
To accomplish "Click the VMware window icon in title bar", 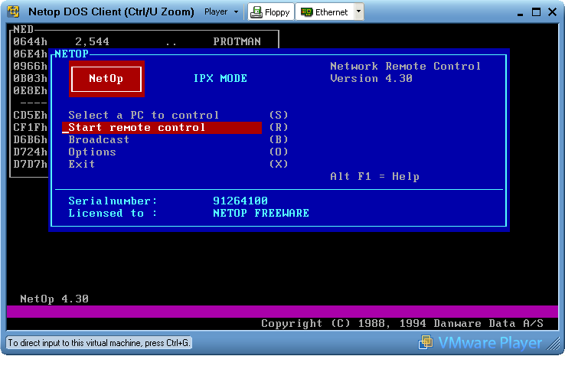I will [13, 12].
